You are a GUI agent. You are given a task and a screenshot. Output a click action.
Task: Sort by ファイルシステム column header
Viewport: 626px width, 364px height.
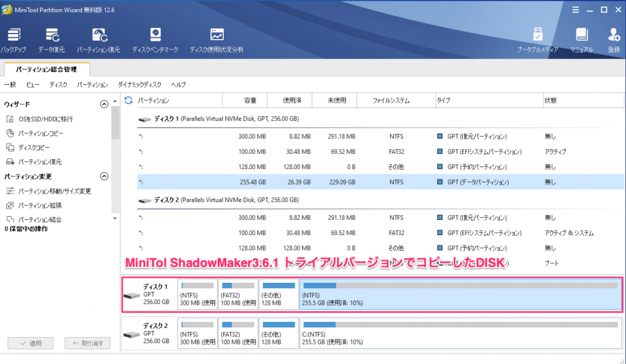(396, 101)
